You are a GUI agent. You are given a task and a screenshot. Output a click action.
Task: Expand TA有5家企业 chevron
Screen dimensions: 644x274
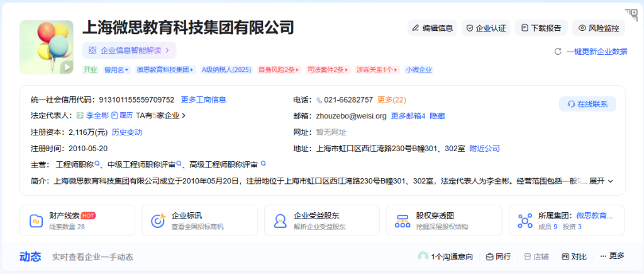(x=184, y=116)
